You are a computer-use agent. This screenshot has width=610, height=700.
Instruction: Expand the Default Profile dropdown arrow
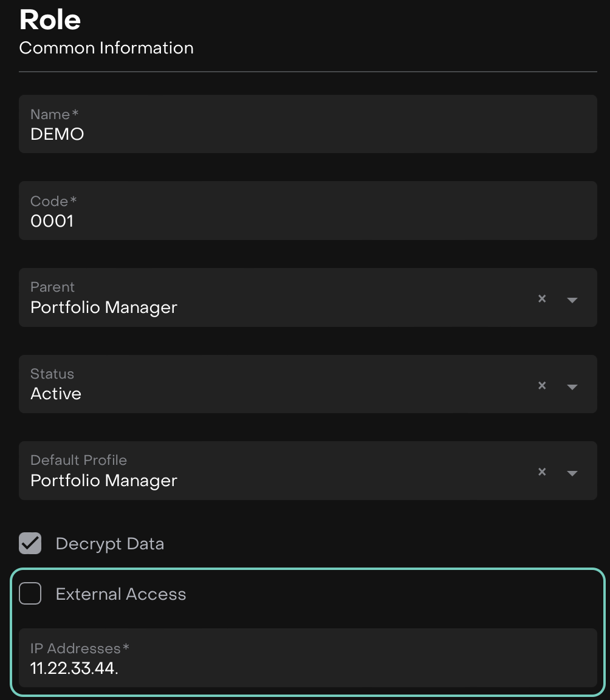[572, 473]
